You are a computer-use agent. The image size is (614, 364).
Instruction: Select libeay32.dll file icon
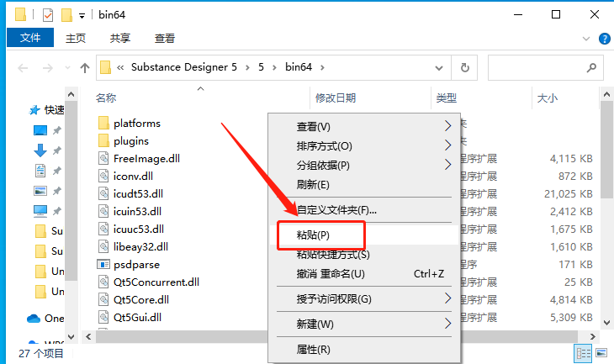point(103,246)
